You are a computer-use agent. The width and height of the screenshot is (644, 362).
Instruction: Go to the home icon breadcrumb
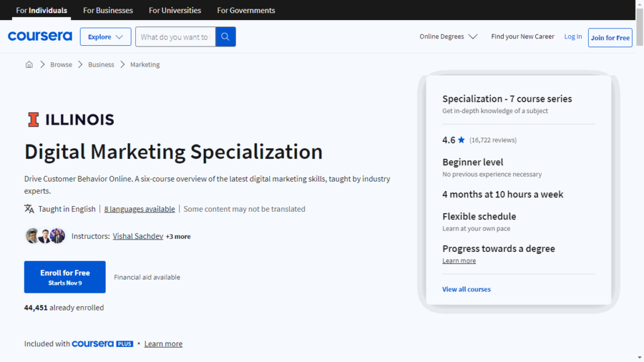[x=29, y=65]
